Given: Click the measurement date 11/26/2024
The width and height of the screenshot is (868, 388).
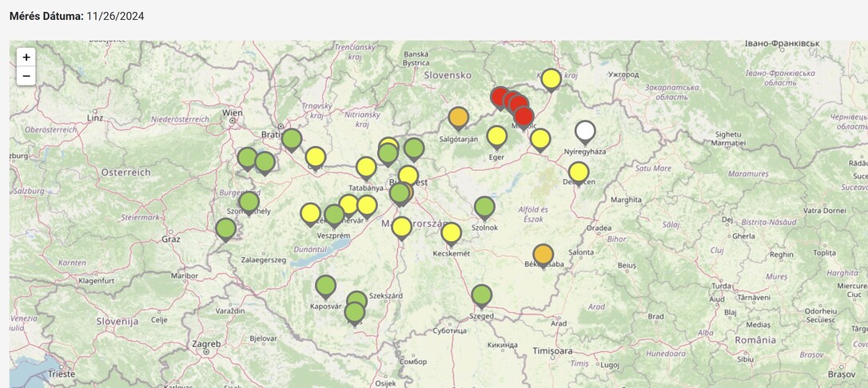Looking at the screenshot, I should [115, 16].
